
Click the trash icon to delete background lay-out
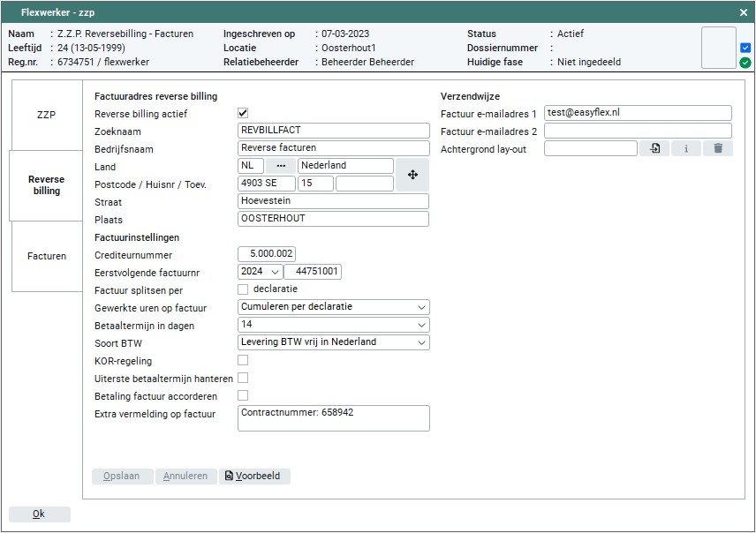(x=718, y=149)
